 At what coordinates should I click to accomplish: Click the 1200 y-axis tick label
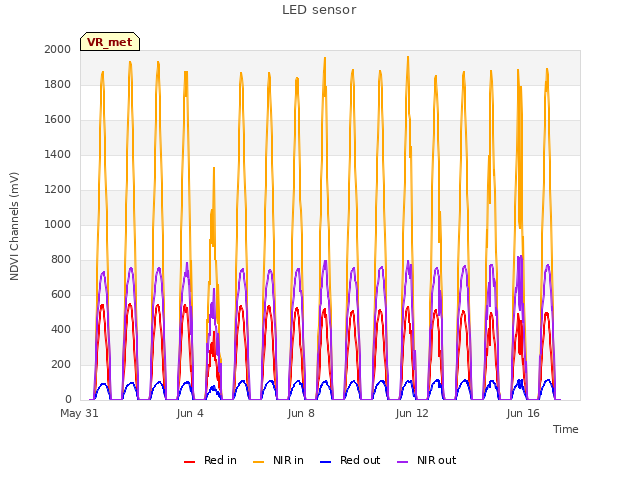click(58, 189)
